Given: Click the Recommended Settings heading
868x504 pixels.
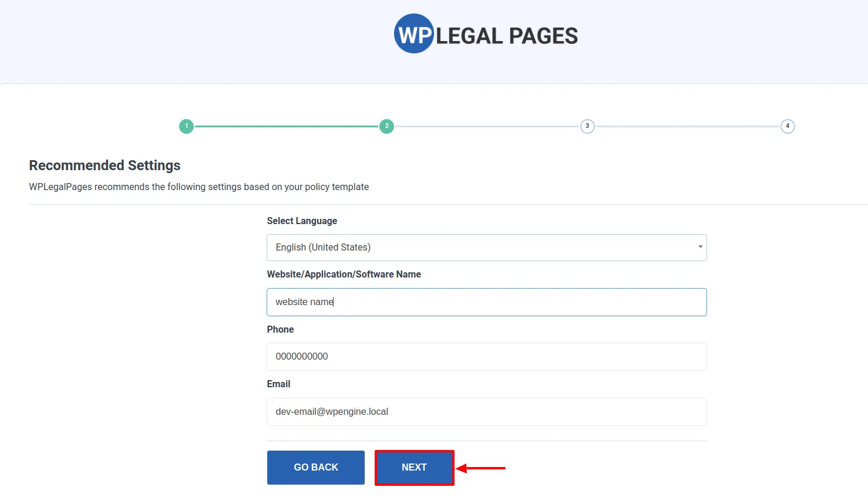Looking at the screenshot, I should (105, 165).
